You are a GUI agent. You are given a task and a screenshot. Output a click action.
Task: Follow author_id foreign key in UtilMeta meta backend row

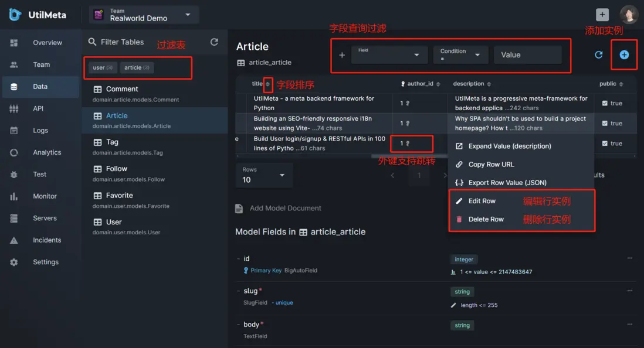click(408, 104)
